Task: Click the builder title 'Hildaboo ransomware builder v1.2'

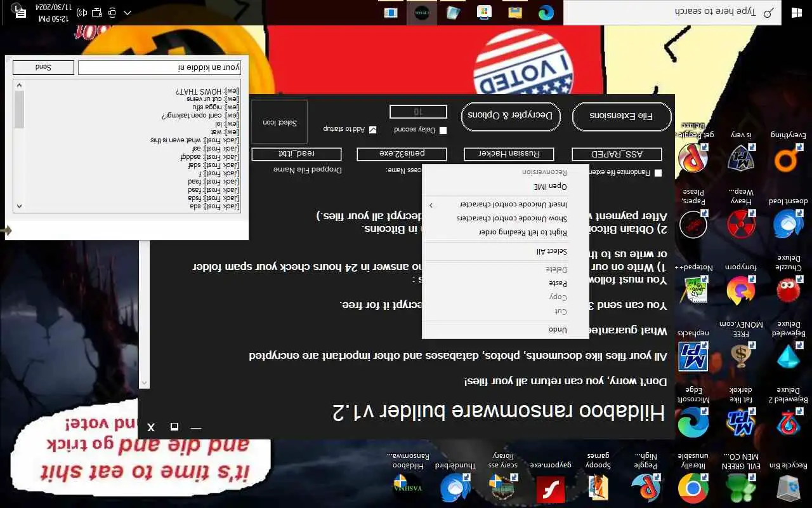Action: 499,411
